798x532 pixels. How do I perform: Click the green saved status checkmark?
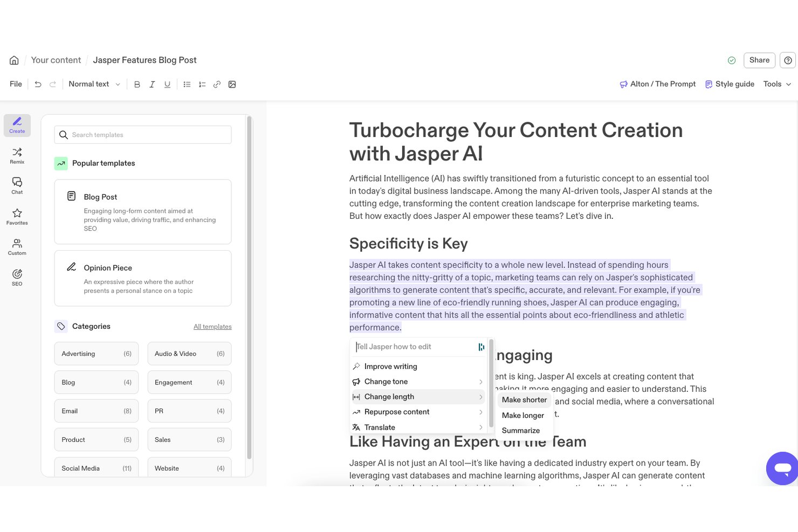tap(732, 60)
